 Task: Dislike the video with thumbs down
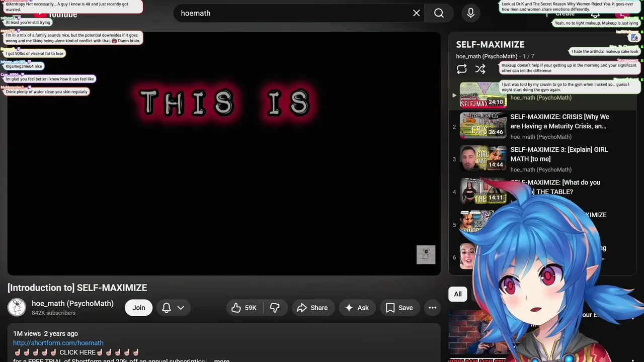[275, 308]
